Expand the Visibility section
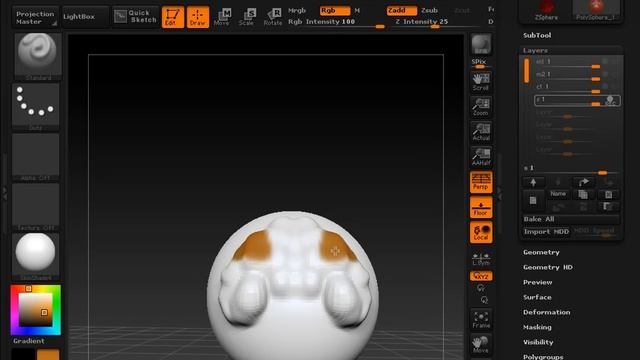640x360 pixels. [x=538, y=342]
